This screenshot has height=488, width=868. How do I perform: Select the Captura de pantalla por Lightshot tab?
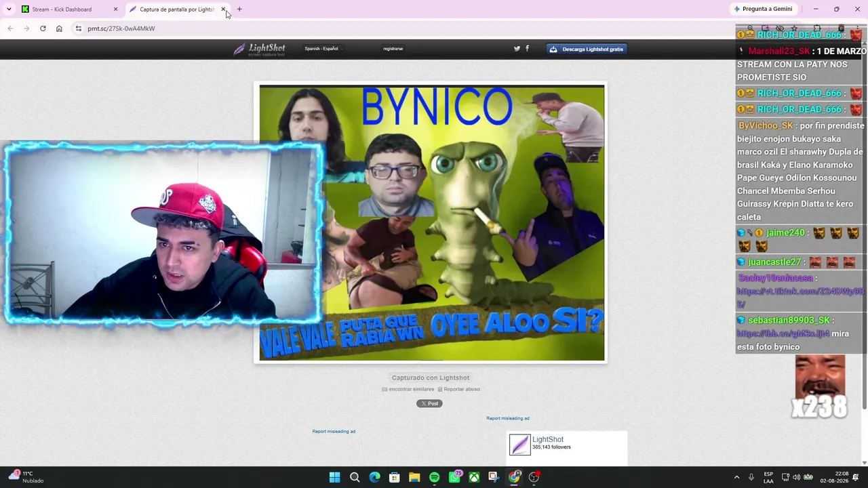click(x=176, y=9)
